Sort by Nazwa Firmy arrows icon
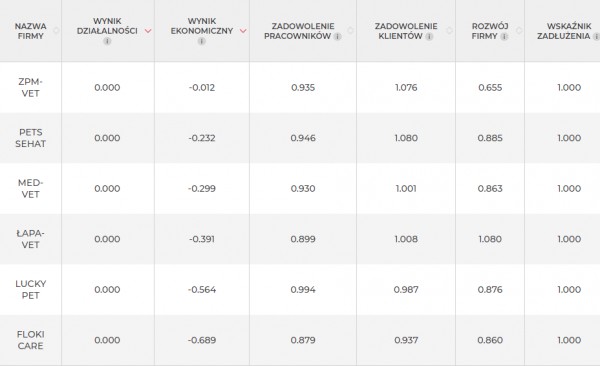The image size is (600, 366). 56,31
